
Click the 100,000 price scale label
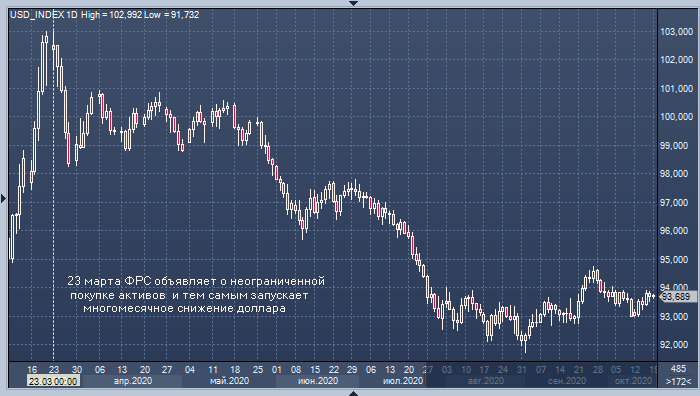[x=676, y=117]
